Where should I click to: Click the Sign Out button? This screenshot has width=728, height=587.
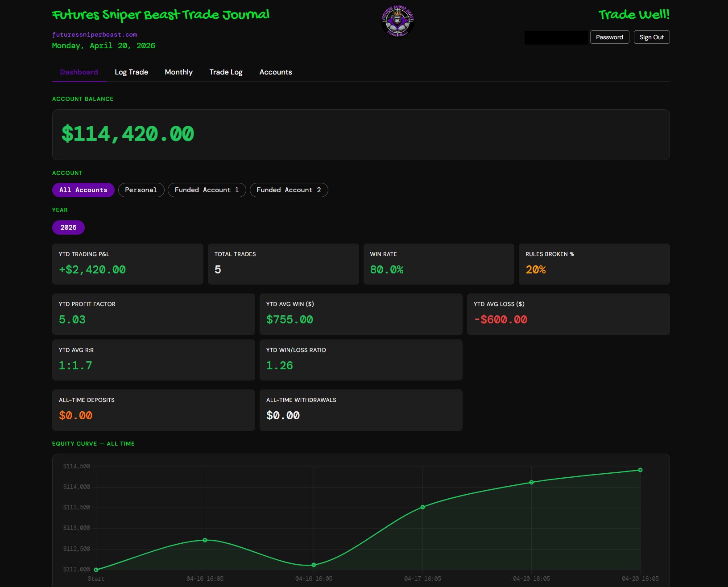point(652,37)
